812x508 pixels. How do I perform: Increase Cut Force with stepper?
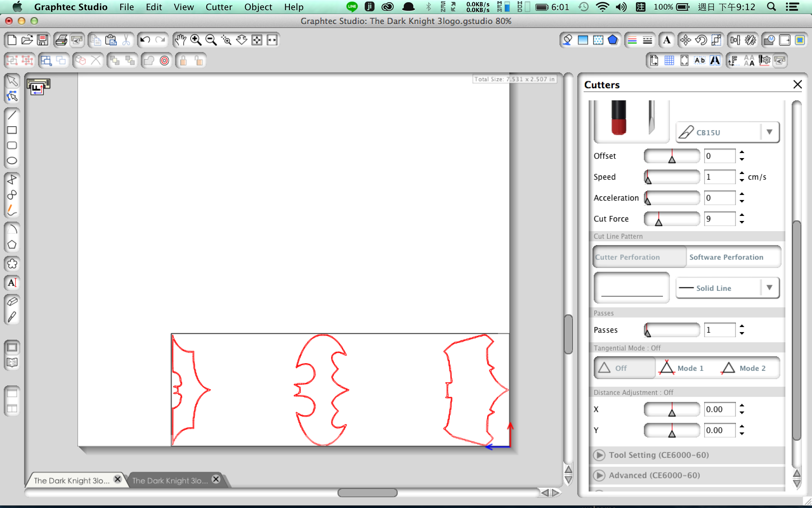[x=742, y=215]
